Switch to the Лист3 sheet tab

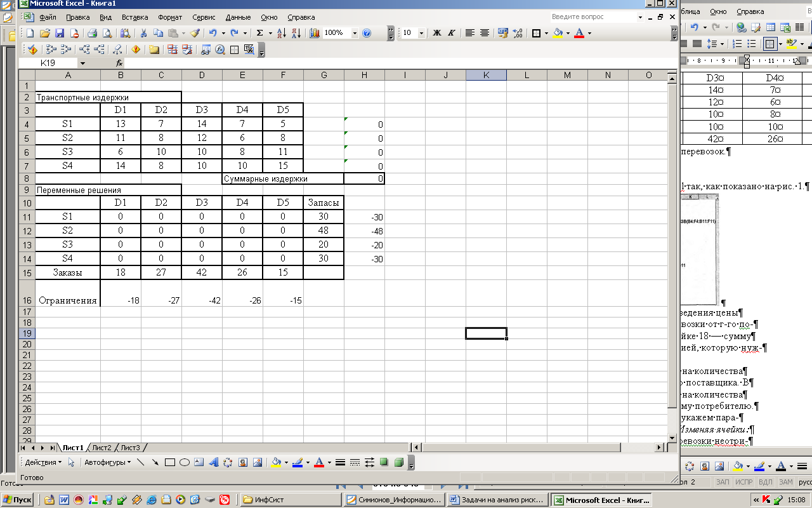(x=131, y=448)
